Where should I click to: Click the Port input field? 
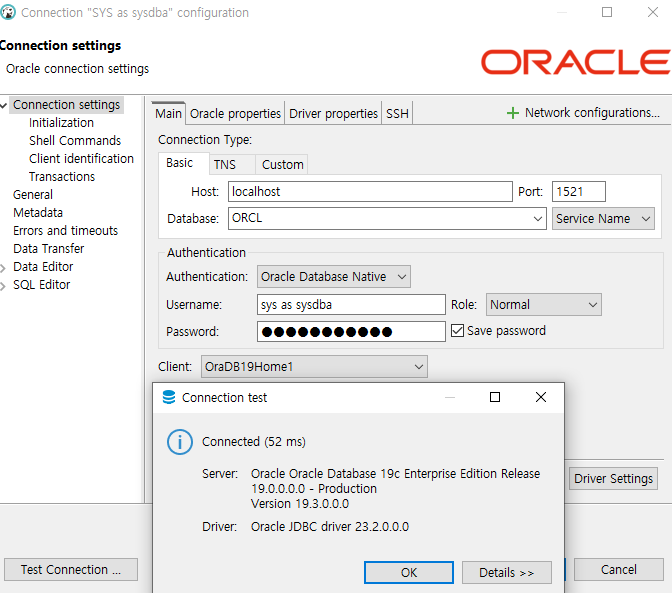[x=579, y=192]
